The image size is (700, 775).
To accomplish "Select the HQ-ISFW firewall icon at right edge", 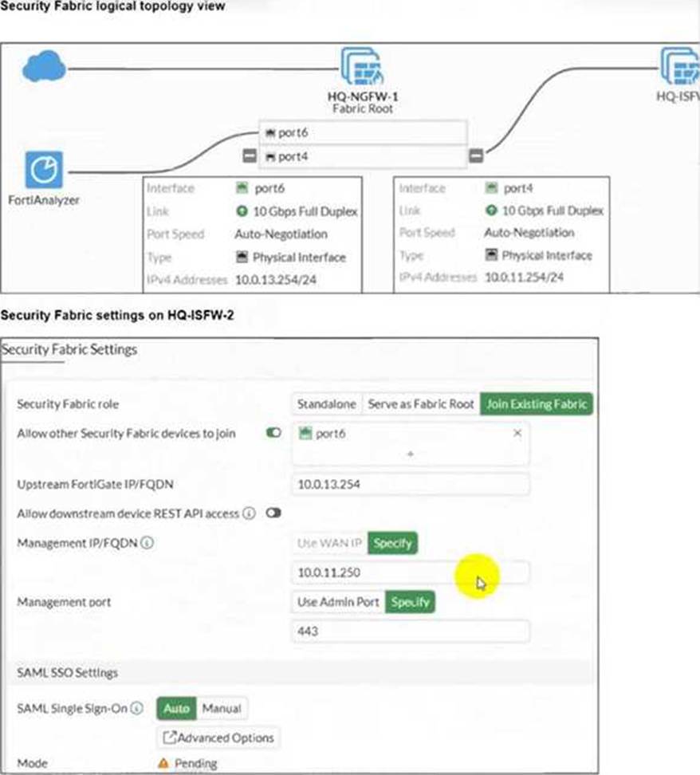I will coord(680,66).
